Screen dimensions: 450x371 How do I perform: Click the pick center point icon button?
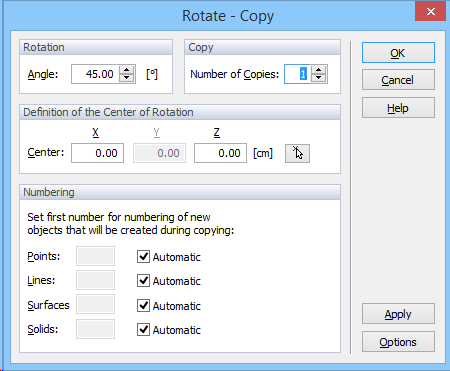pos(297,153)
